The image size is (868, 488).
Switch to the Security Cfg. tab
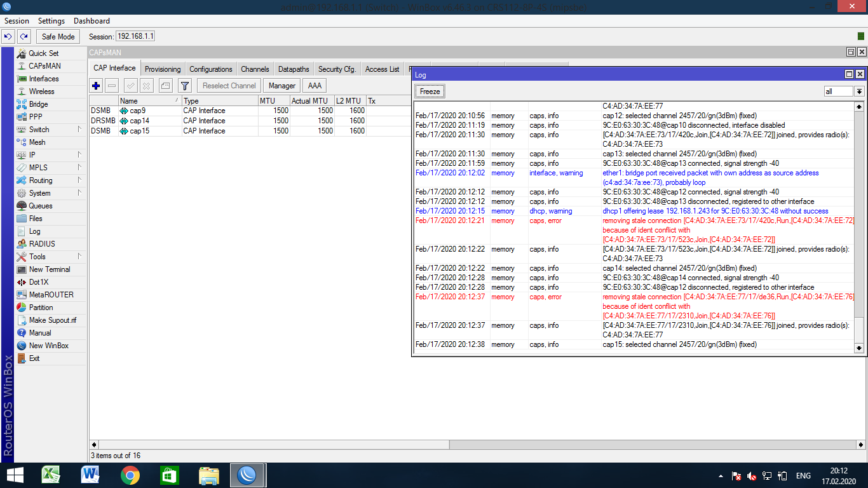337,69
